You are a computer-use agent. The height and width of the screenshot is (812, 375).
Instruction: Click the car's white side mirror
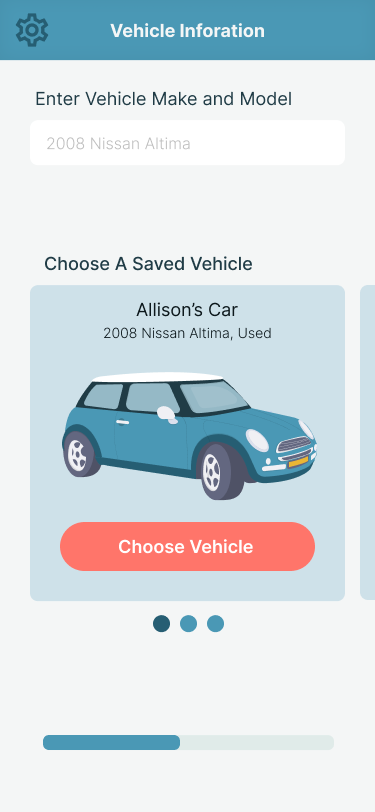pos(167,414)
